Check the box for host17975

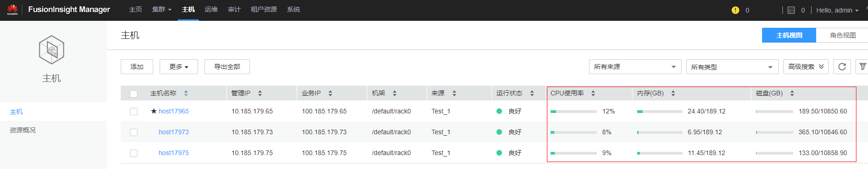[134, 153]
